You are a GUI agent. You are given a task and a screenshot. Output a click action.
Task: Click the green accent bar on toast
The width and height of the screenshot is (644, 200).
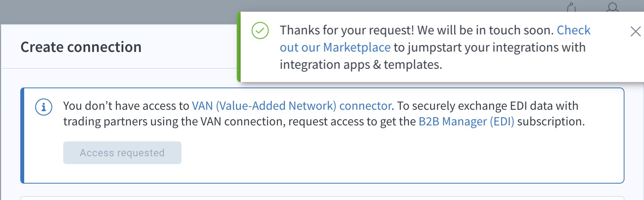point(239,47)
